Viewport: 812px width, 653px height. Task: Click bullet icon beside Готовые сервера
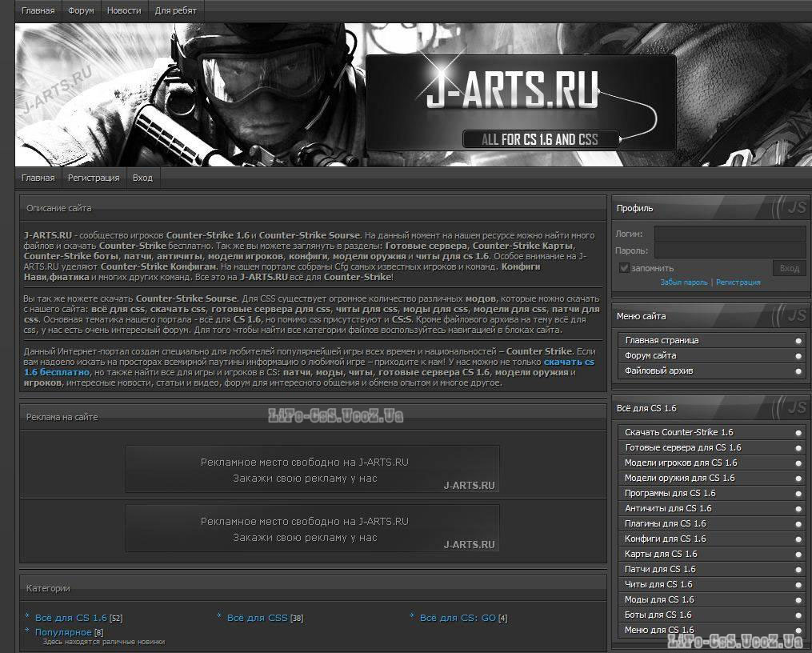(x=798, y=448)
